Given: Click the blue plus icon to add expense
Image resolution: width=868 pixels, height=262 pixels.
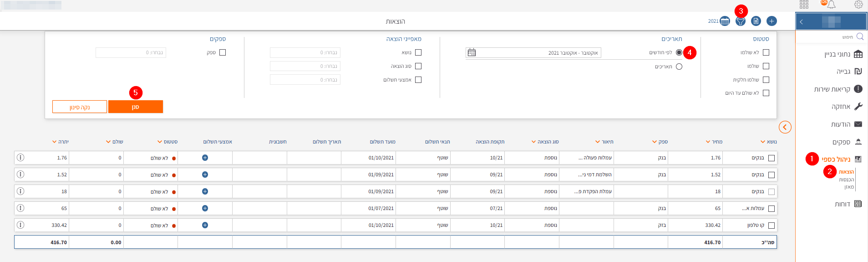Looking at the screenshot, I should coord(772,21).
